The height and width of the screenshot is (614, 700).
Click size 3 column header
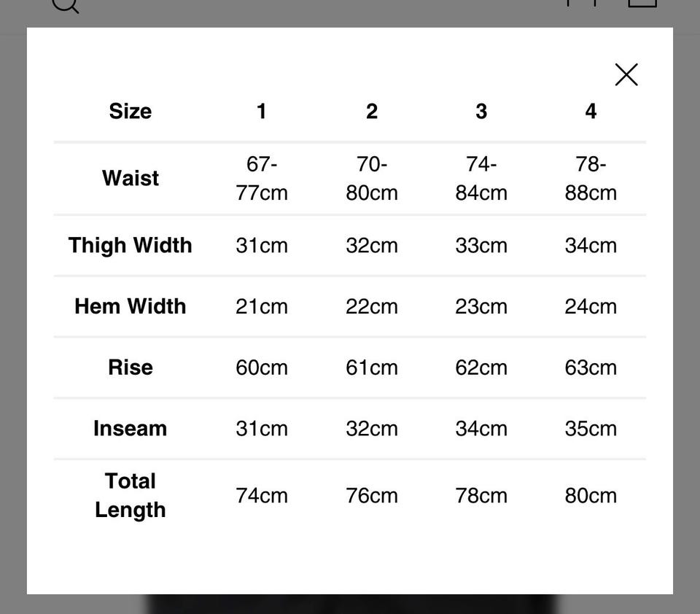[x=481, y=111]
